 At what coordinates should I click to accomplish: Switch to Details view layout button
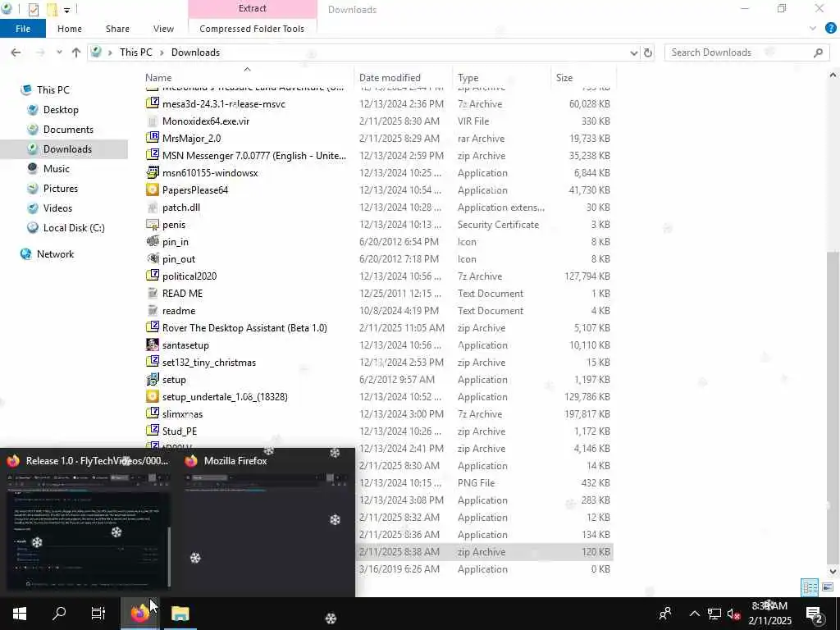[810, 587]
